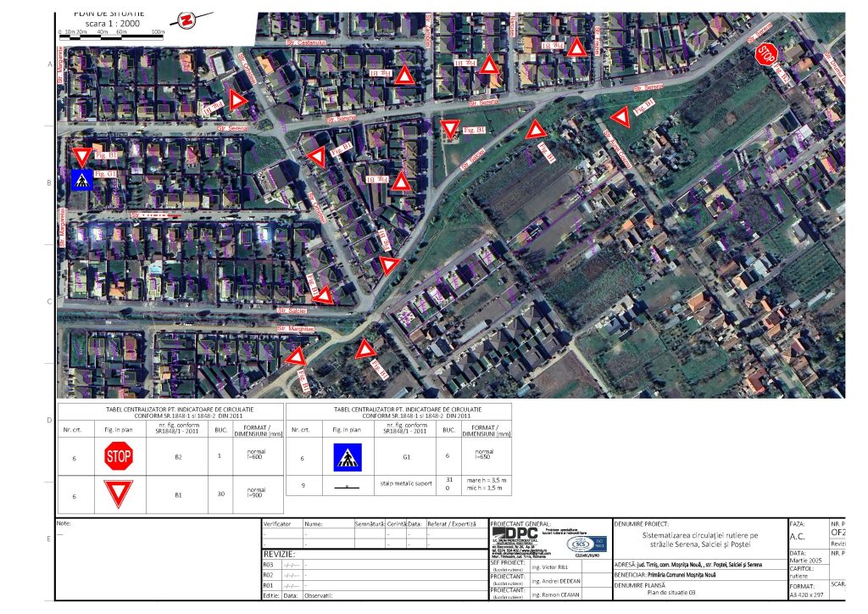Click the STOP sign in the legend table
868x614 pixels.
(118, 457)
